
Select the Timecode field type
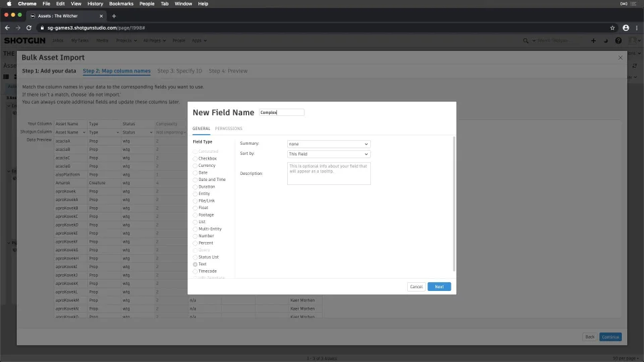(195, 271)
